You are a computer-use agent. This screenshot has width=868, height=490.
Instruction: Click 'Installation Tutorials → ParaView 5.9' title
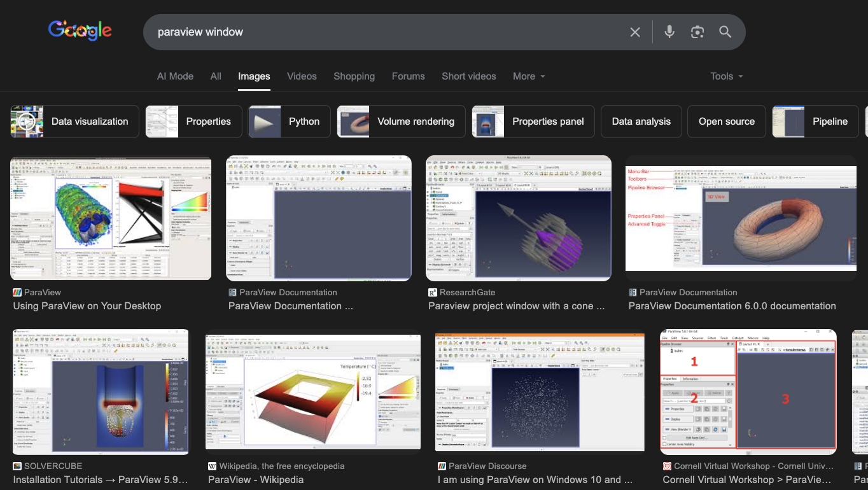[x=100, y=480]
